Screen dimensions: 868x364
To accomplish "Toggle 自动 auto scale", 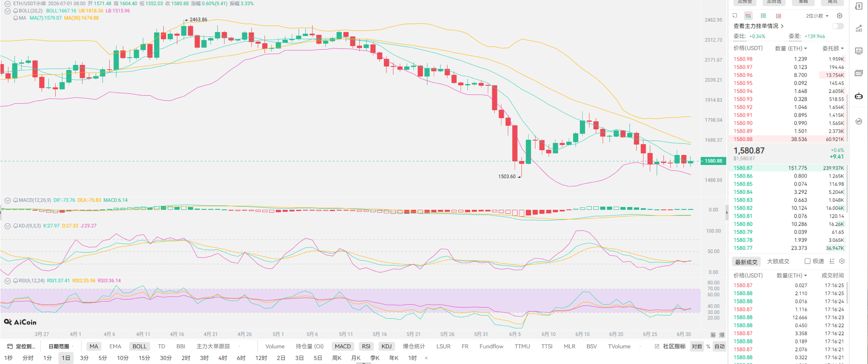I will 720,346.
